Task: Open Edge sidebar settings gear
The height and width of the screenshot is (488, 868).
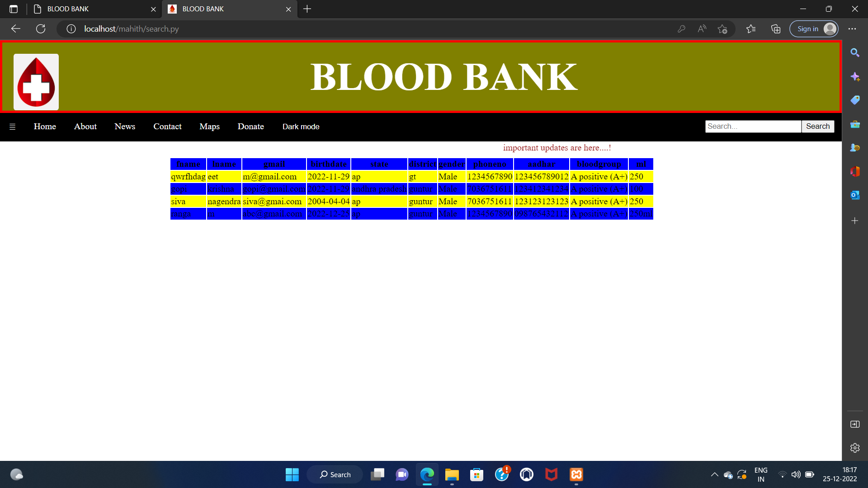Action: [855, 448]
